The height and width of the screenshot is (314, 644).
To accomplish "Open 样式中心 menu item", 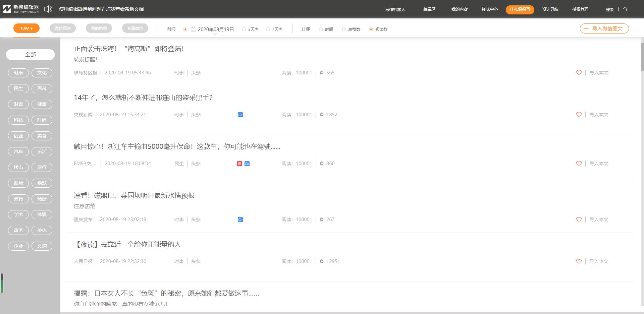I will [490, 9].
